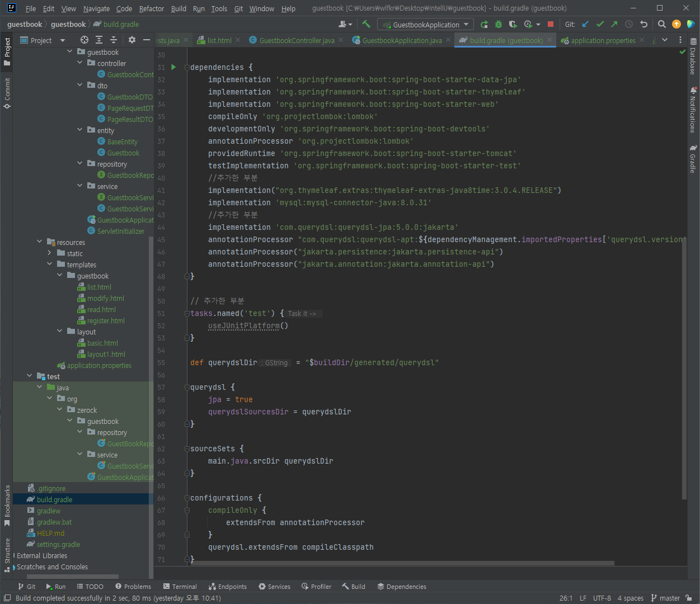Click the Build Project hammer icon
The width and height of the screenshot is (700, 604).
coord(366,24)
